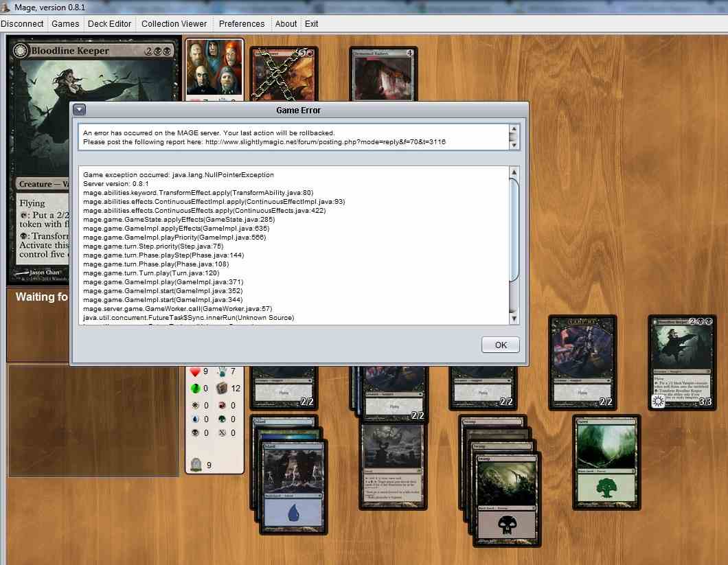Click the red mana icon in player panel

(223, 405)
